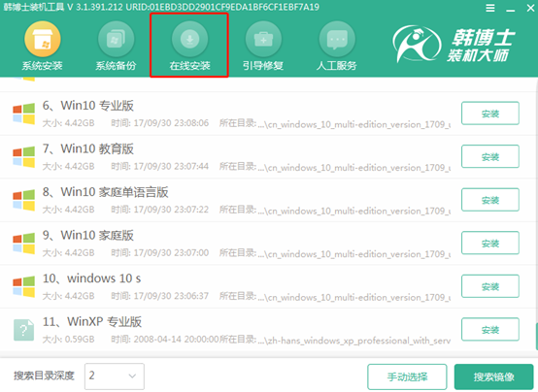Select the 7、Win10 教育版 title

pyautogui.click(x=87, y=148)
